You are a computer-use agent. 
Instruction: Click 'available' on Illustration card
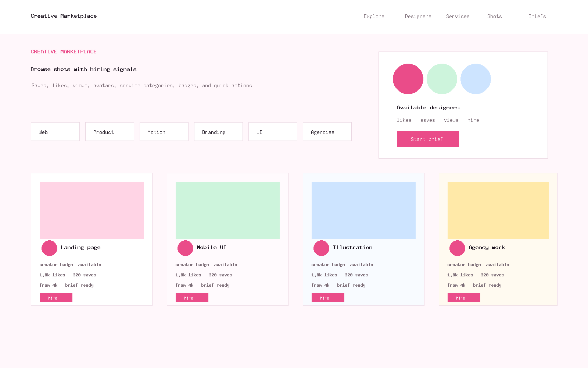pos(362,265)
